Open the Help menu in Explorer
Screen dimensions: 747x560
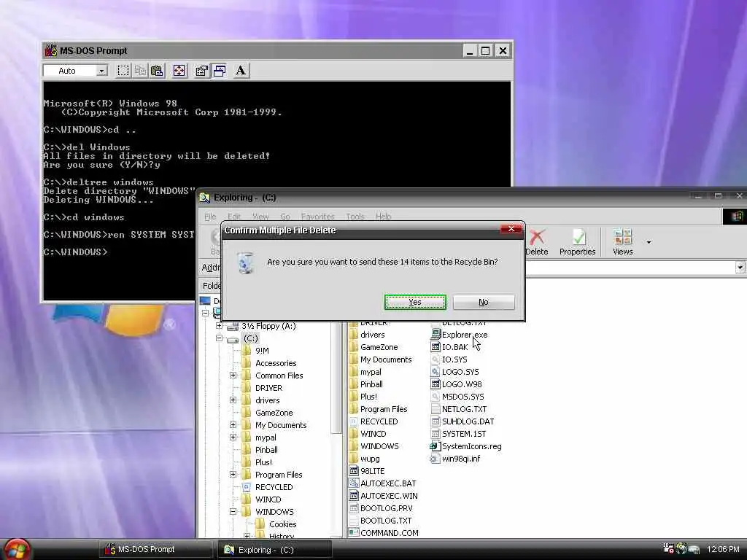click(x=384, y=216)
